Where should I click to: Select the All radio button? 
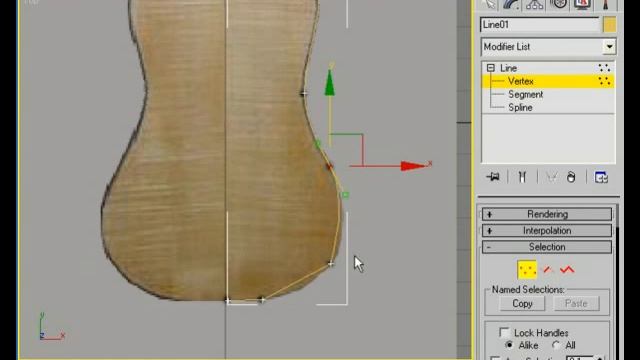click(556, 345)
